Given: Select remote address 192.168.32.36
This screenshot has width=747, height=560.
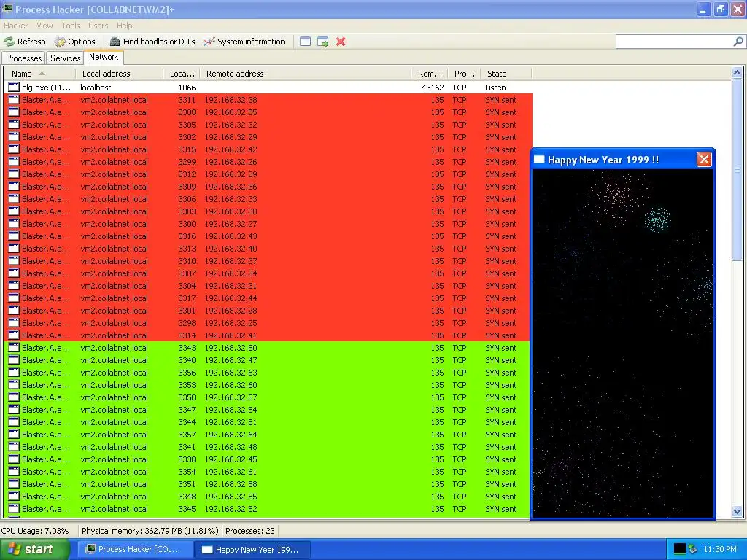Looking at the screenshot, I should [231, 187].
